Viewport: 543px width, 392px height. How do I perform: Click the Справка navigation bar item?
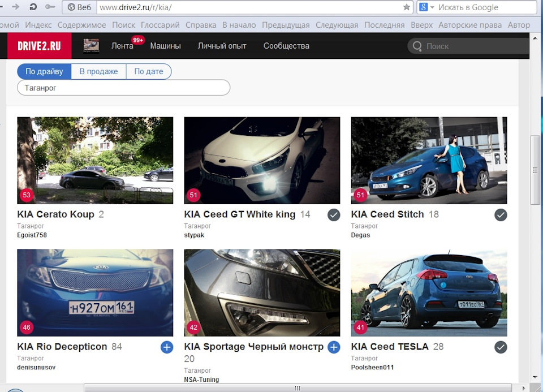coord(201,25)
